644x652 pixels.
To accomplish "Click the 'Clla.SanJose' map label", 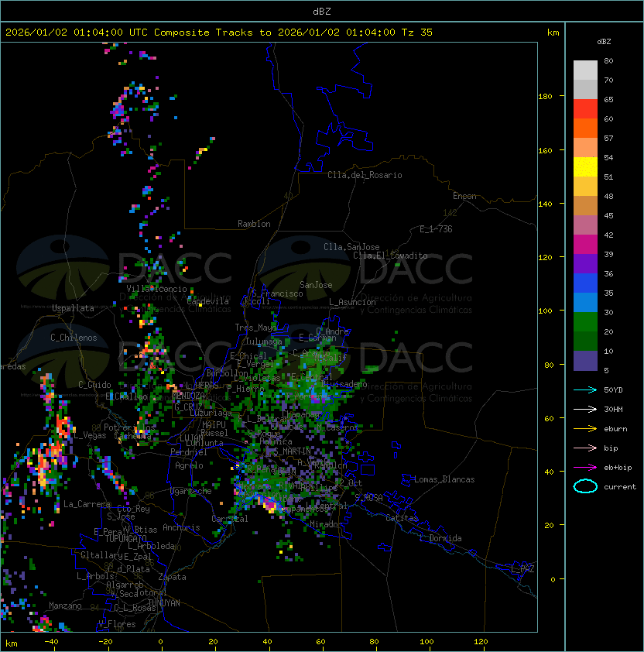I will point(351,247).
